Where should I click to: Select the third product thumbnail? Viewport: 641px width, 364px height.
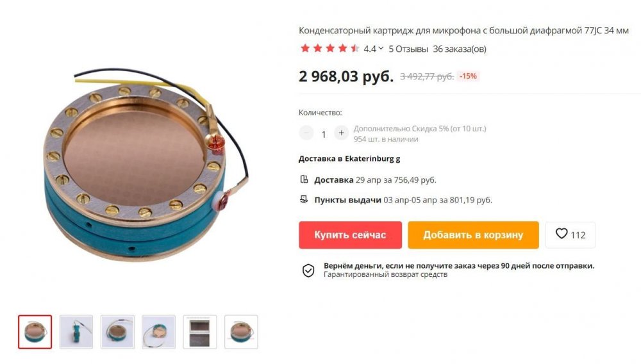(117, 332)
